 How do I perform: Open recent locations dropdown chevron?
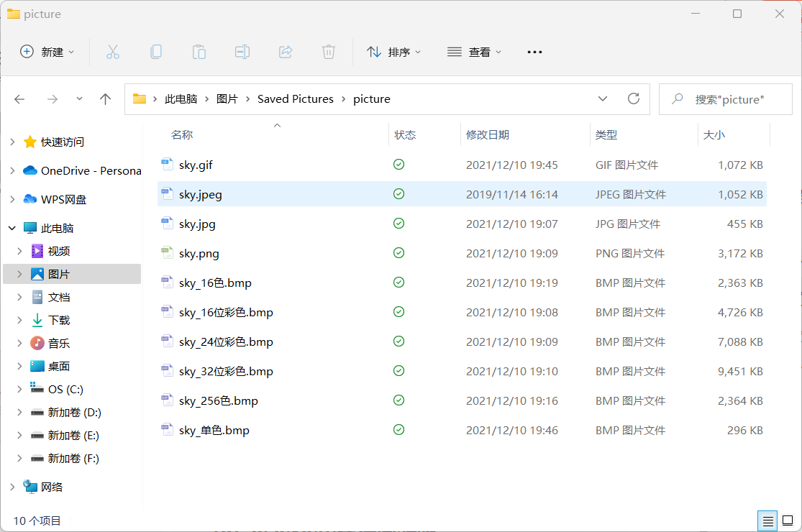(79, 98)
